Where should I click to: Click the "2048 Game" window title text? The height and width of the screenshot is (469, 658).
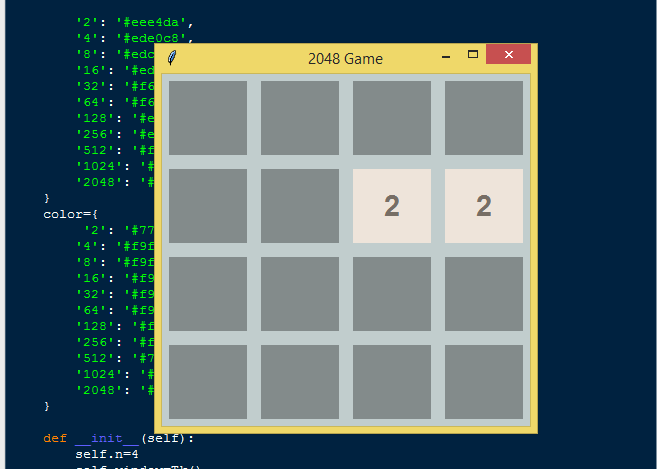pyautogui.click(x=345, y=59)
